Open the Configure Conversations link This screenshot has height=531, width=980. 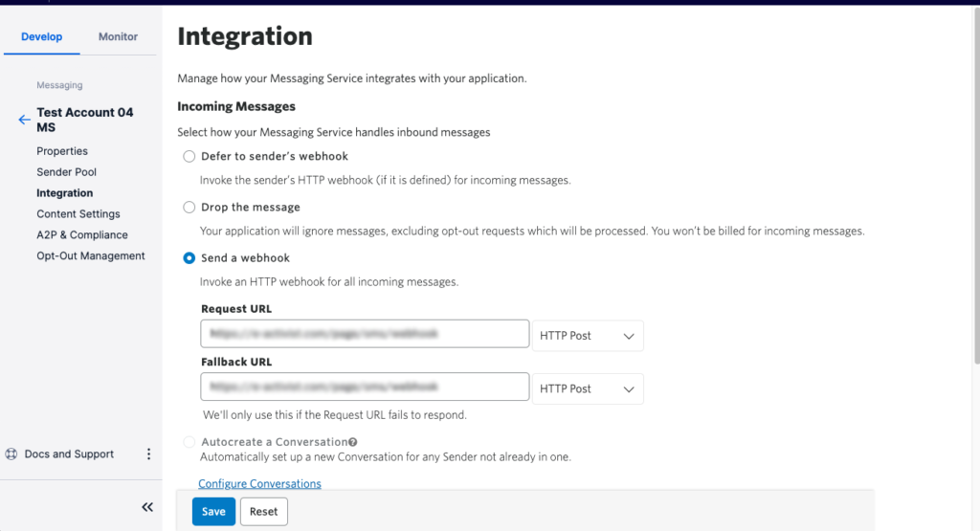(x=259, y=484)
